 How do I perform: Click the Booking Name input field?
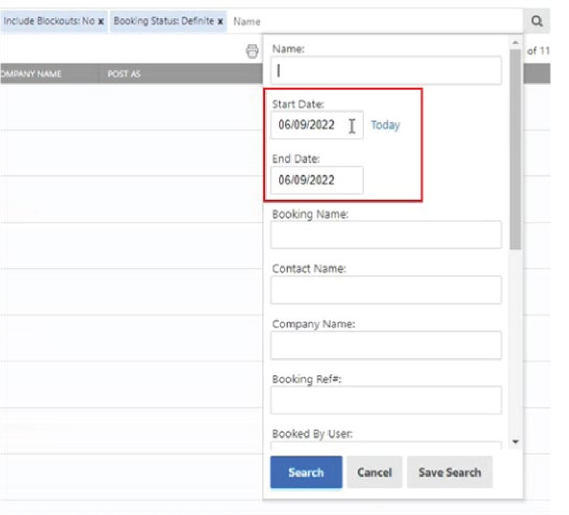tap(386, 235)
